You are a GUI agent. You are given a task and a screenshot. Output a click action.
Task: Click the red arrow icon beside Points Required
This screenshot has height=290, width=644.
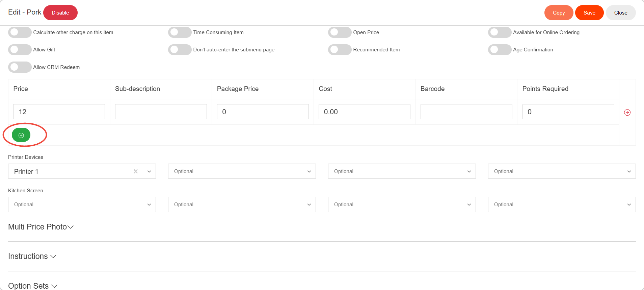tap(627, 112)
